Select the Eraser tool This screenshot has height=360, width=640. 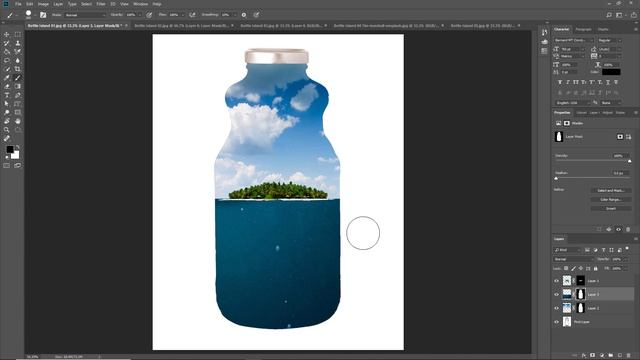(x=7, y=86)
